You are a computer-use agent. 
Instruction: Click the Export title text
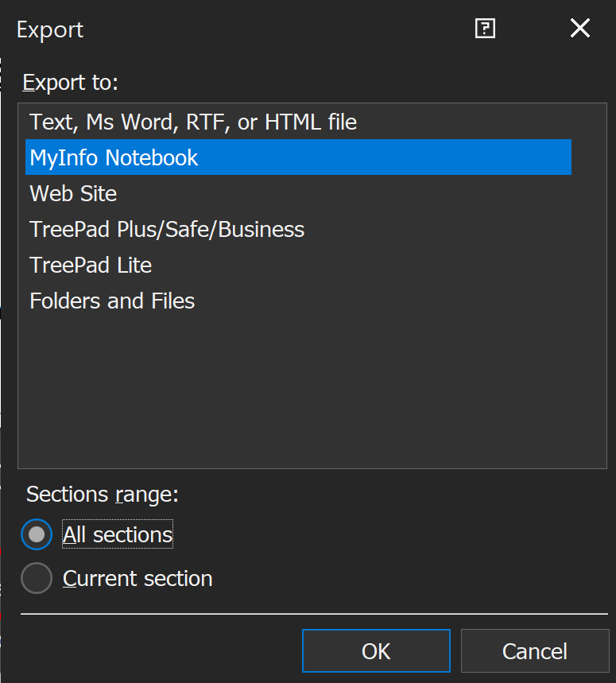click(x=50, y=30)
